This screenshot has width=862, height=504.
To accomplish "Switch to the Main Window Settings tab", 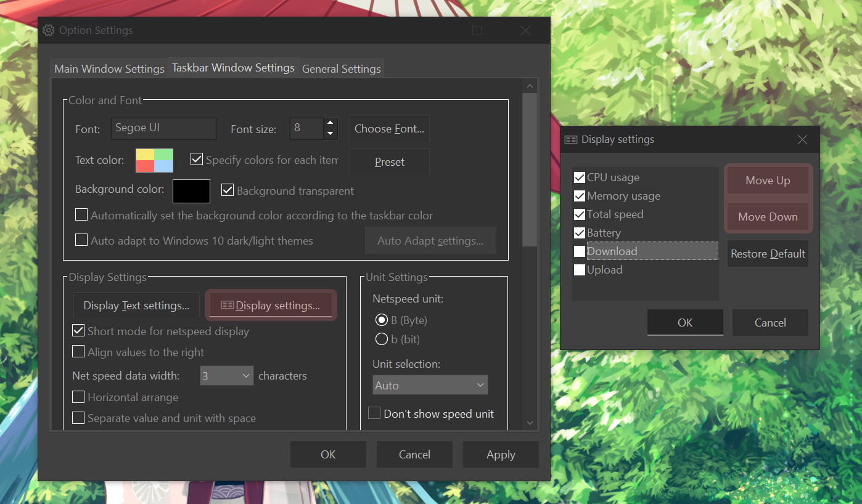I will point(109,68).
